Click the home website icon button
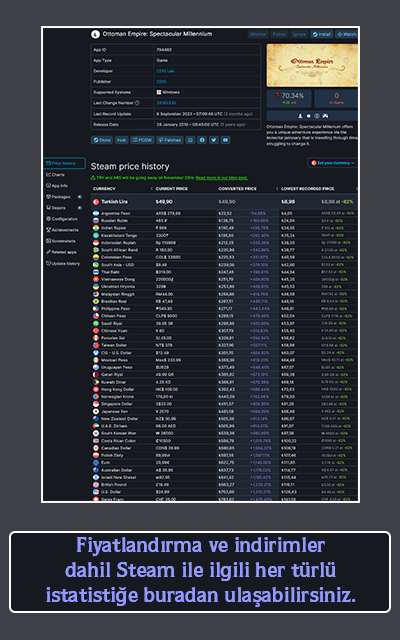This screenshot has width=400, height=640. pos(190,140)
